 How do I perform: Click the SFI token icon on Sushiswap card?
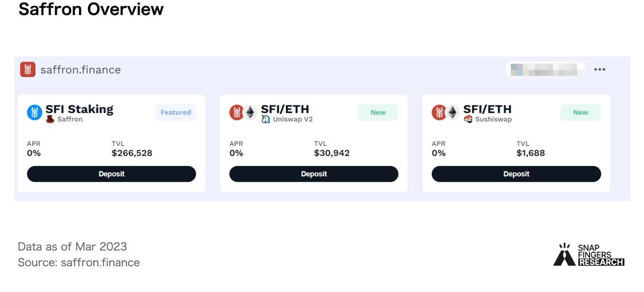pos(439,113)
